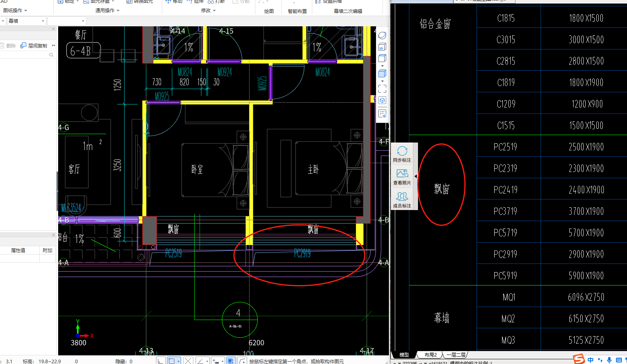
Task: Click the PC2919 label in drawing
Action: click(x=302, y=254)
